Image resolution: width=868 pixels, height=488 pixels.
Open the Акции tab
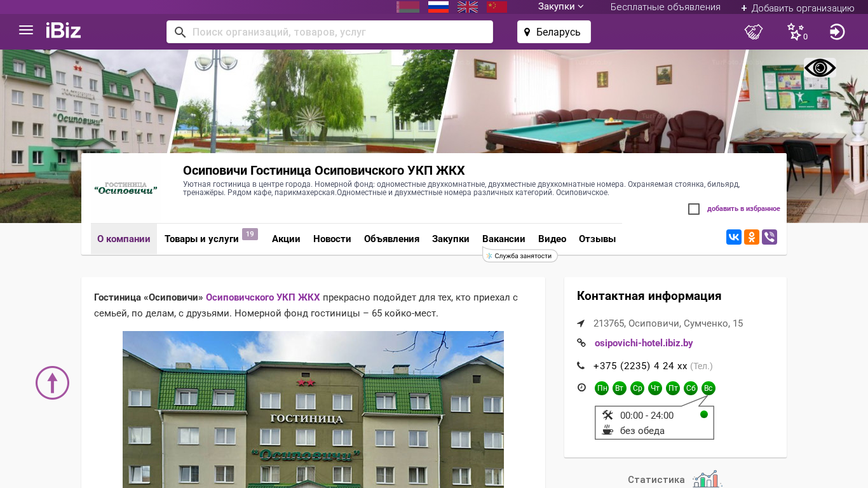[x=286, y=239]
